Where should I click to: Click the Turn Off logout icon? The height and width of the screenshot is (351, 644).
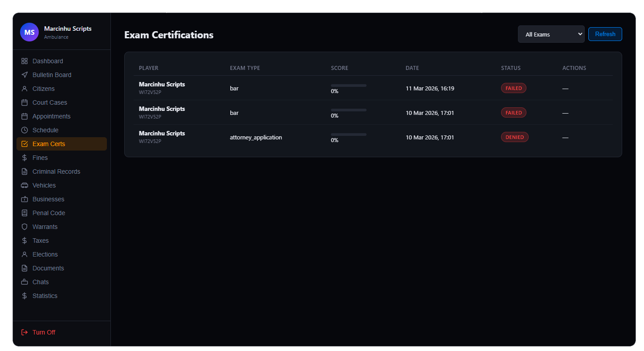point(24,332)
